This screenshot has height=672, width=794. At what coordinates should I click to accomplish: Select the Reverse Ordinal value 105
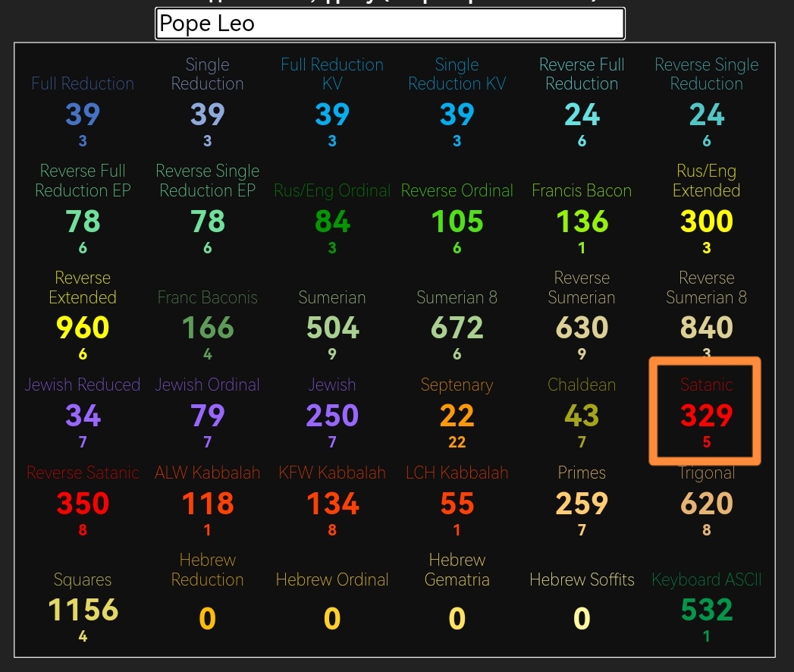click(x=457, y=221)
